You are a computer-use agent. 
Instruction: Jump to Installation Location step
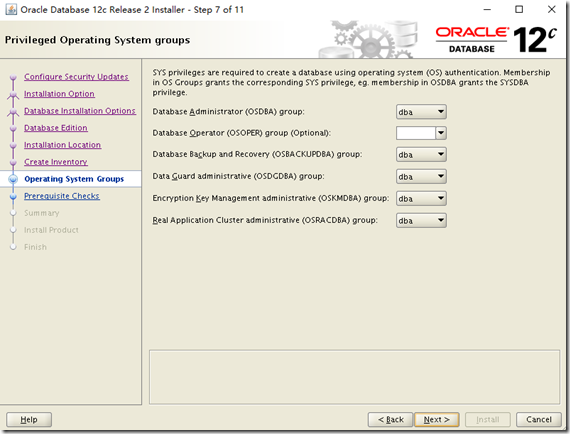pyautogui.click(x=63, y=145)
